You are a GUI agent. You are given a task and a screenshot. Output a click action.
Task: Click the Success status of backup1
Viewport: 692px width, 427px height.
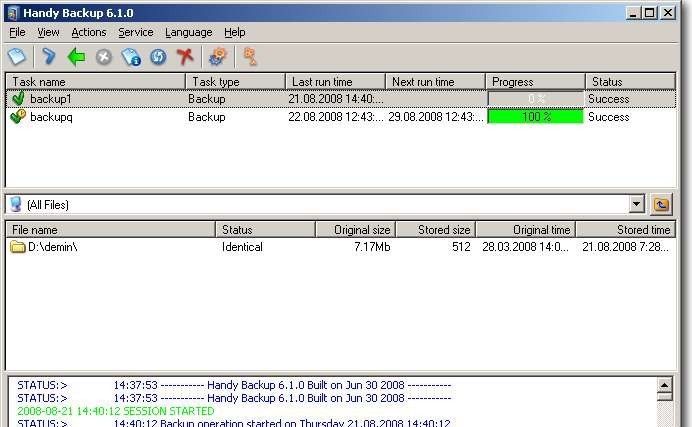tap(609, 99)
